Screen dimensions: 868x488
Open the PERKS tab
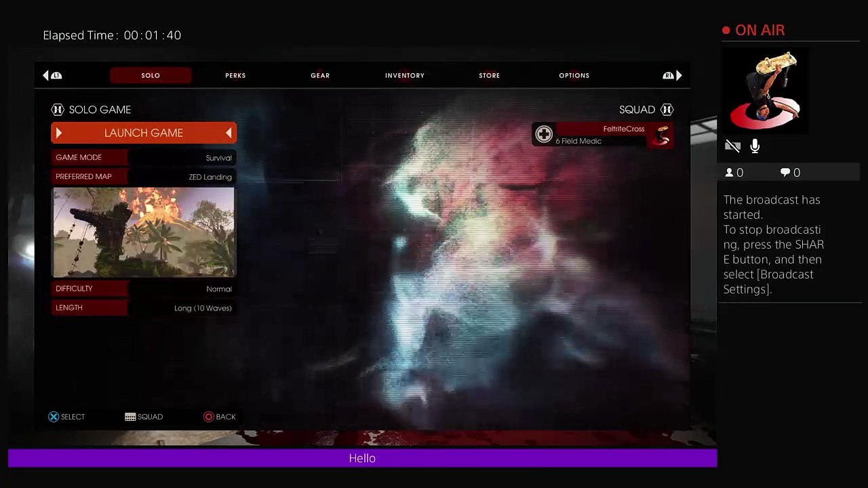[235, 75]
